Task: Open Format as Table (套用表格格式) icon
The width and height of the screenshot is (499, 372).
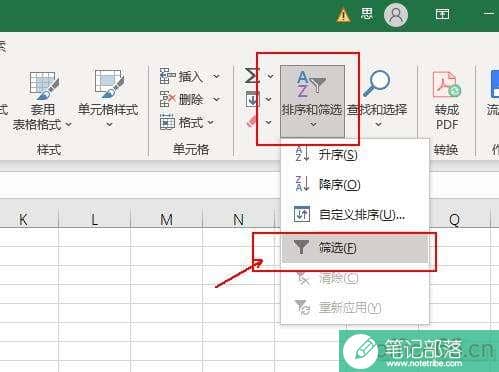Action: (44, 85)
